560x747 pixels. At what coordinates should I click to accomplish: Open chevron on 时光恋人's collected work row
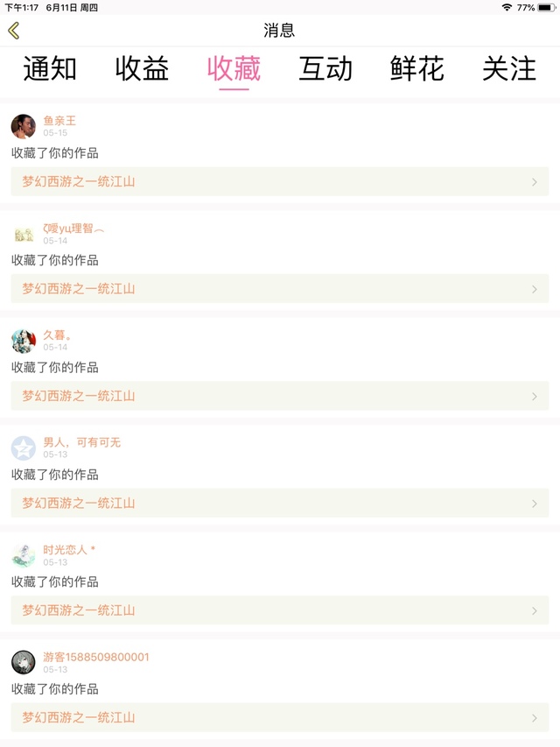(x=535, y=610)
